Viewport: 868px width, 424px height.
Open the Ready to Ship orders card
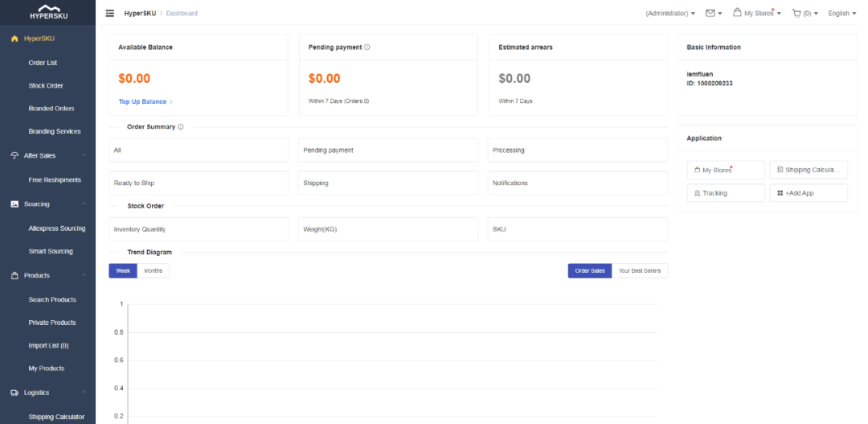(x=198, y=183)
